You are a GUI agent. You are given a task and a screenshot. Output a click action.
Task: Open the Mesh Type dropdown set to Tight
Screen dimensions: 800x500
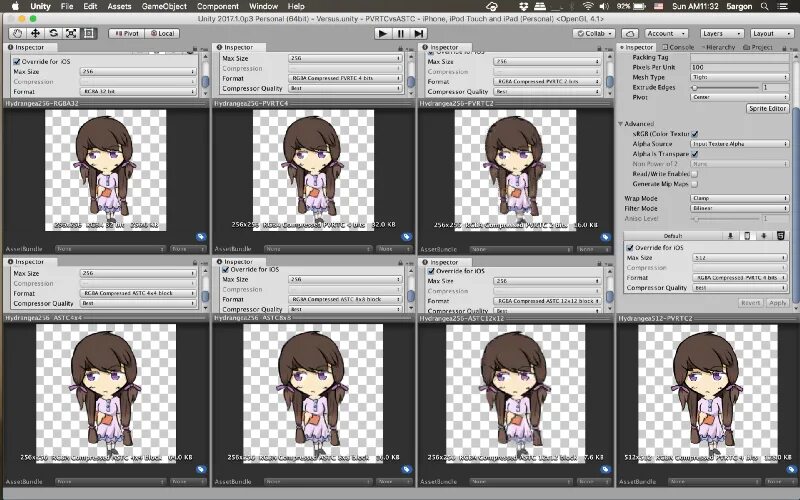coord(740,77)
